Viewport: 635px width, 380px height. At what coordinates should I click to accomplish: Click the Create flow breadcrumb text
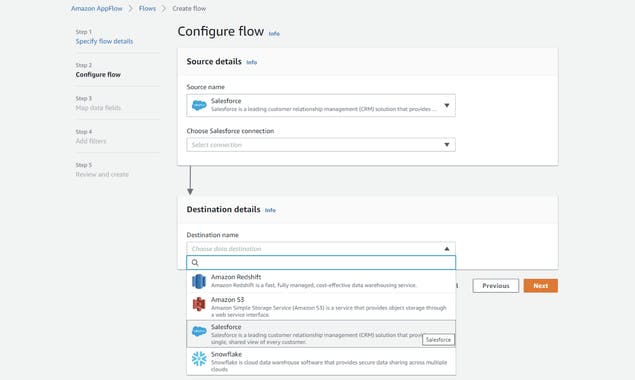coord(189,9)
